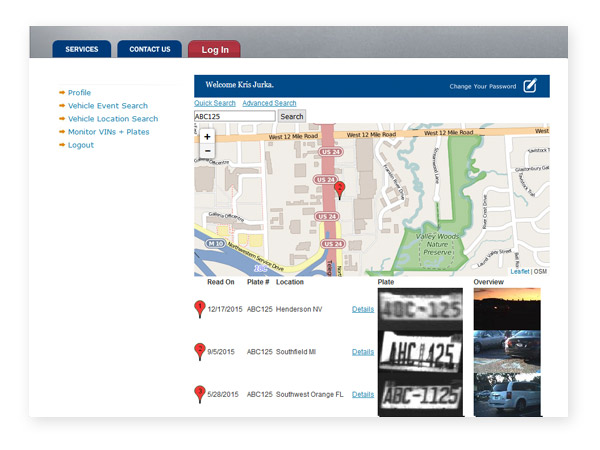Switch to Advanced Search

(x=269, y=103)
